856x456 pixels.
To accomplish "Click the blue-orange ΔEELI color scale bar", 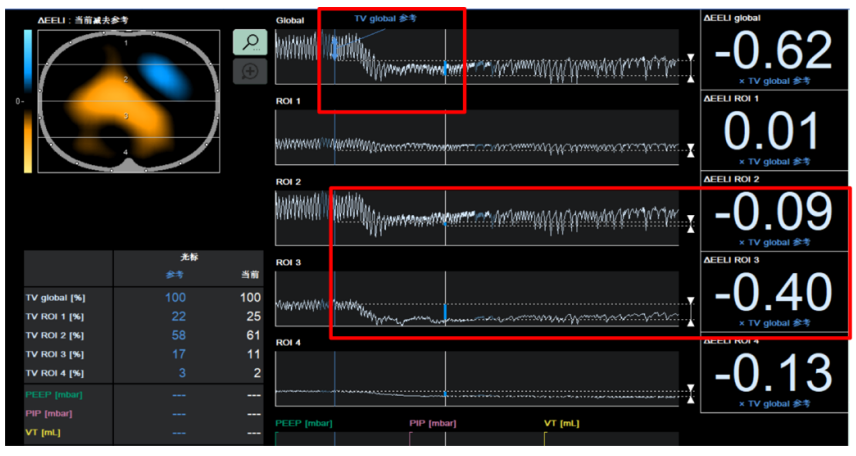I will click(27, 102).
